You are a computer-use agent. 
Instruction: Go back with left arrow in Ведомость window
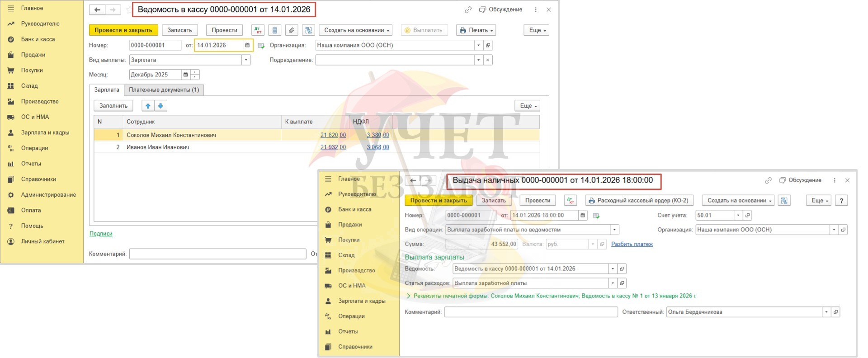[x=97, y=9]
